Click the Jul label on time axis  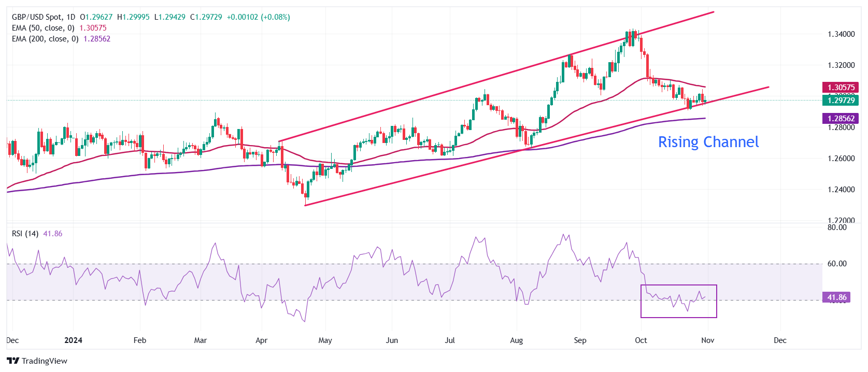(450, 340)
